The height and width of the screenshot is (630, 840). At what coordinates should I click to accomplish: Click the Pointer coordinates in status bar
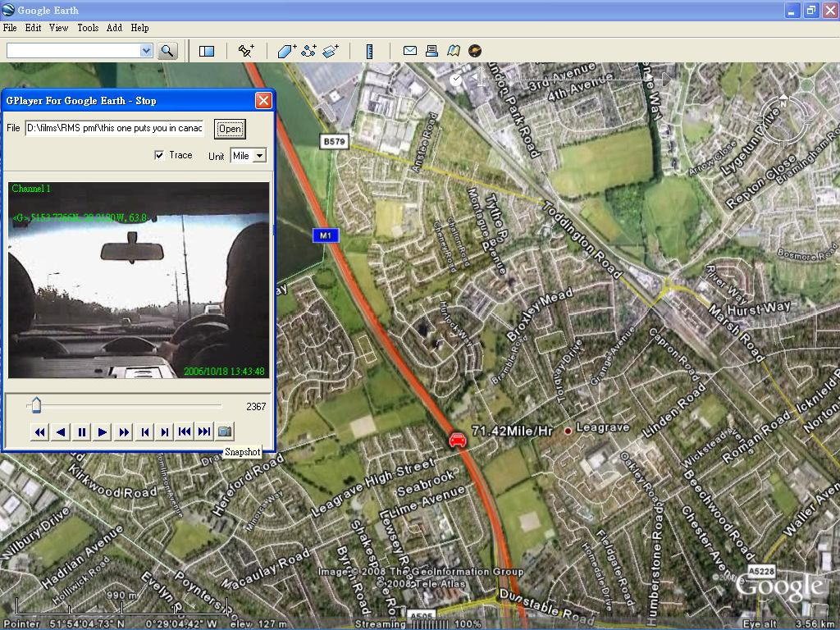pos(111,624)
